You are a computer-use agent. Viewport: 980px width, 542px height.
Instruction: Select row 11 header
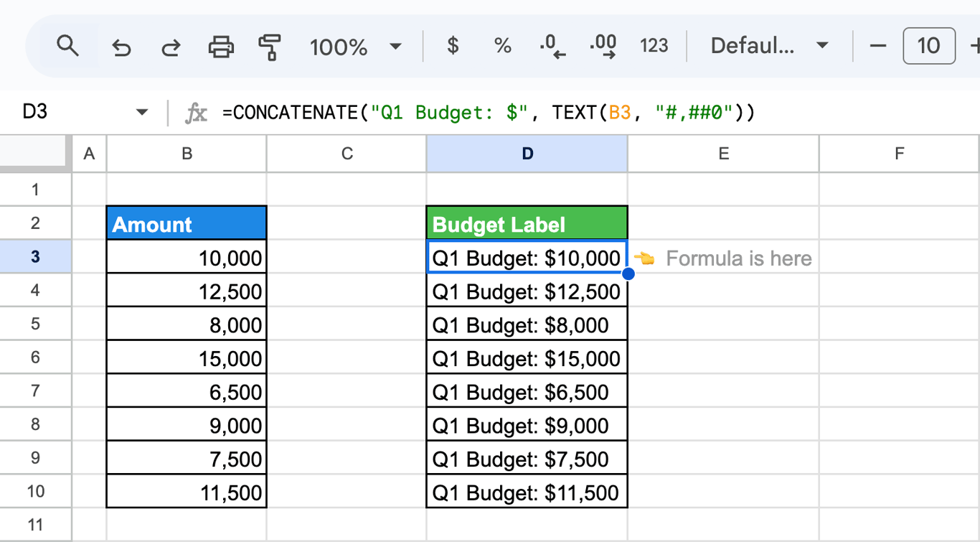click(x=36, y=525)
